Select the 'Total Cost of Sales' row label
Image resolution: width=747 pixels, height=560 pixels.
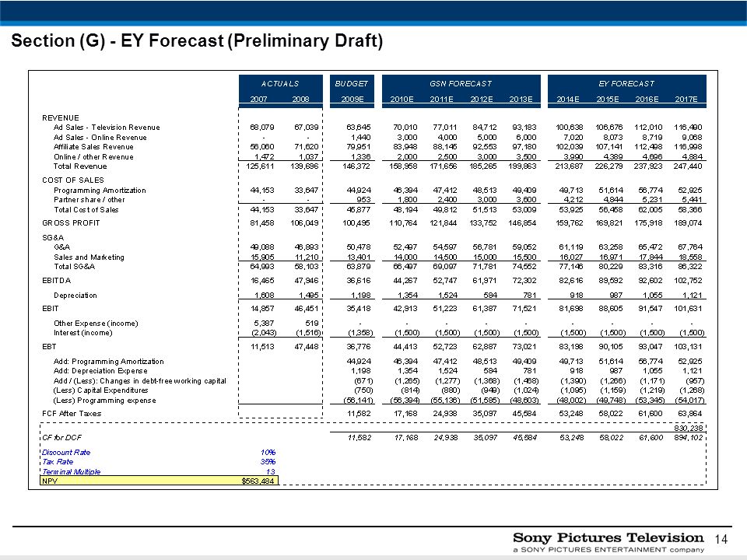click(x=86, y=209)
